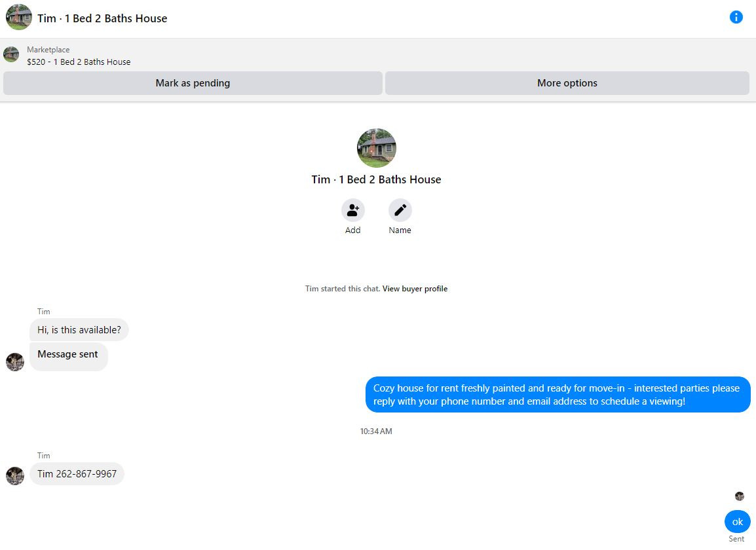
Task: Click the small seen-by avatar above ok
Action: coord(739,496)
